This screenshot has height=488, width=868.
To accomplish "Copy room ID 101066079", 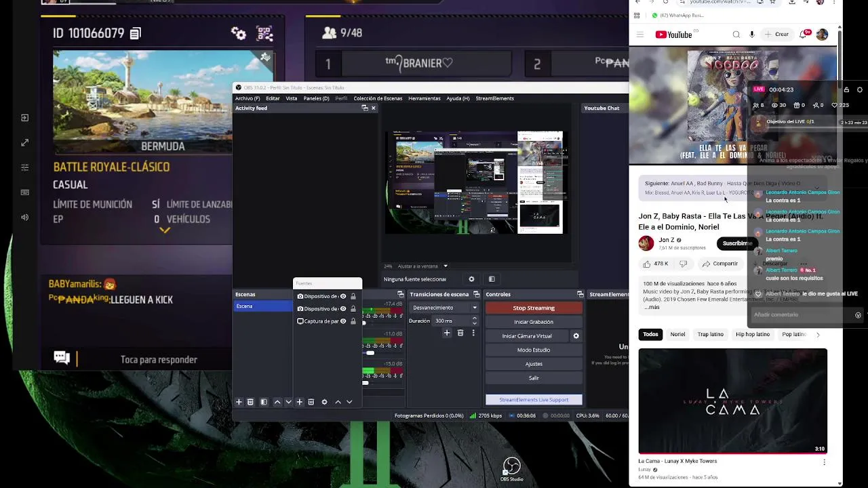I will (x=135, y=33).
